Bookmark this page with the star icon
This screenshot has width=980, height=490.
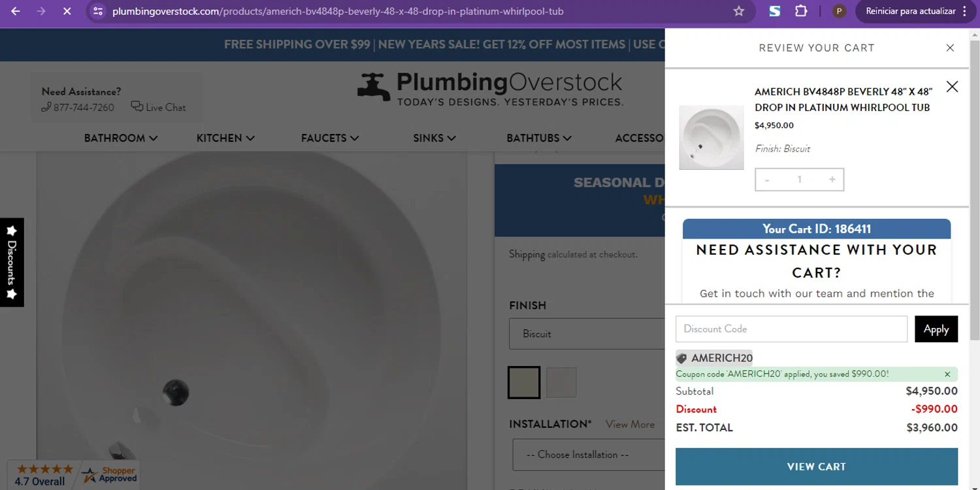(739, 11)
